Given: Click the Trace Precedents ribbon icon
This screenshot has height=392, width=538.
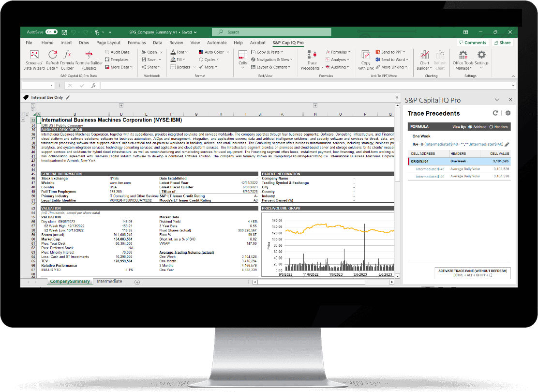Looking at the screenshot, I should pyautogui.click(x=312, y=55).
